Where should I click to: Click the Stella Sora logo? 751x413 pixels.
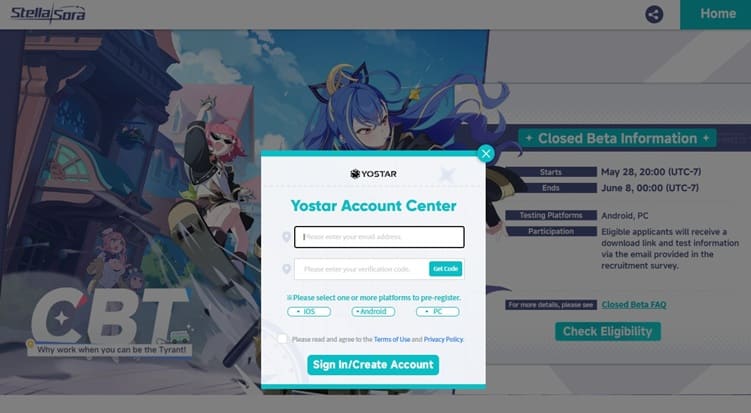[48, 13]
